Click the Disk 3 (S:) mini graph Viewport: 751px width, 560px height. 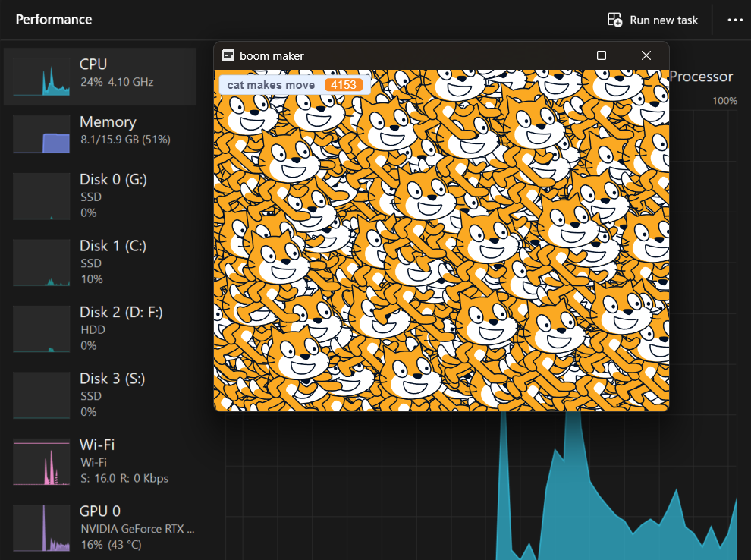pyautogui.click(x=41, y=395)
